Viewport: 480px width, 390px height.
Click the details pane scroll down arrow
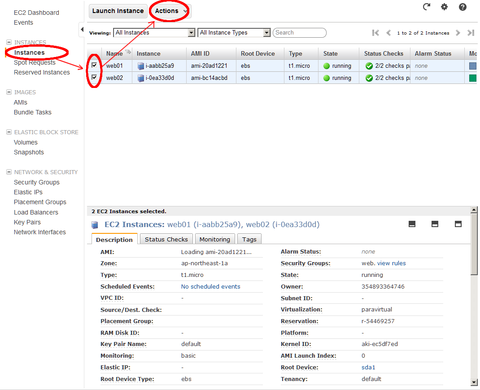[x=474, y=382]
